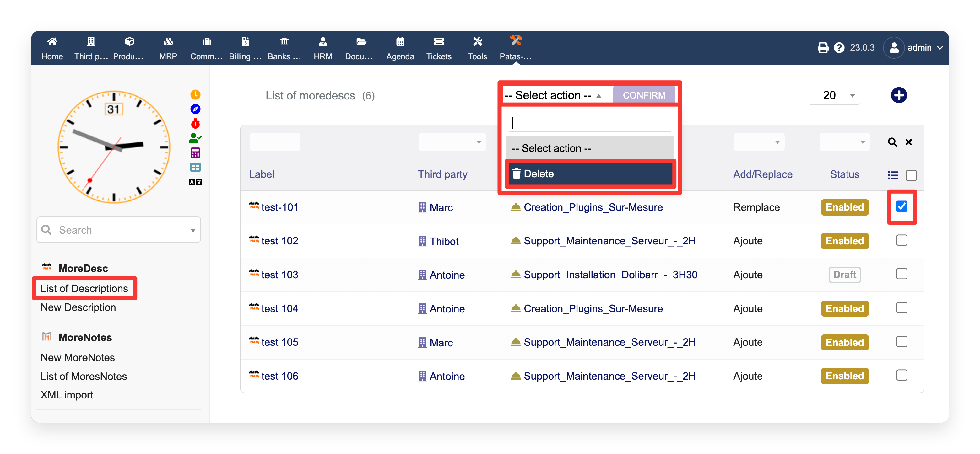Sort by the Status column header
Image resolution: width=980 pixels, height=454 pixels.
[x=844, y=174]
